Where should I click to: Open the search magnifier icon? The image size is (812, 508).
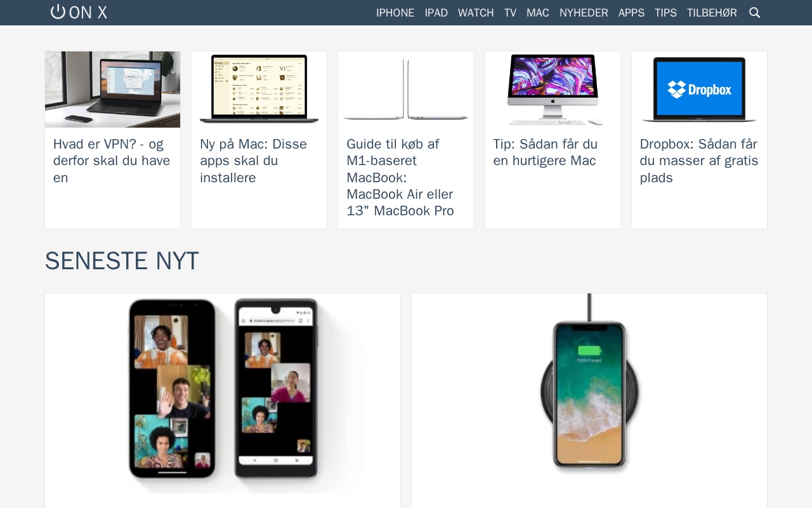(x=754, y=13)
